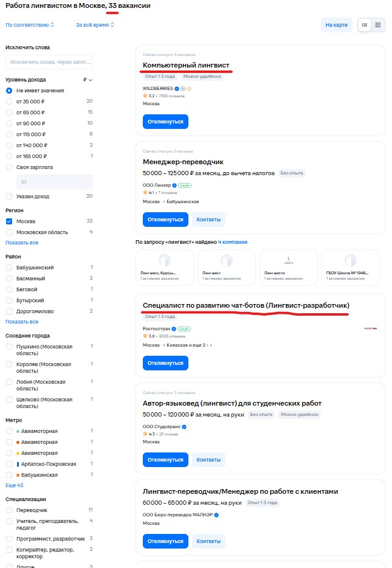The width and height of the screenshot is (392, 568).
Task: Open the По соответствию sort dropdown
Action: [x=30, y=25]
